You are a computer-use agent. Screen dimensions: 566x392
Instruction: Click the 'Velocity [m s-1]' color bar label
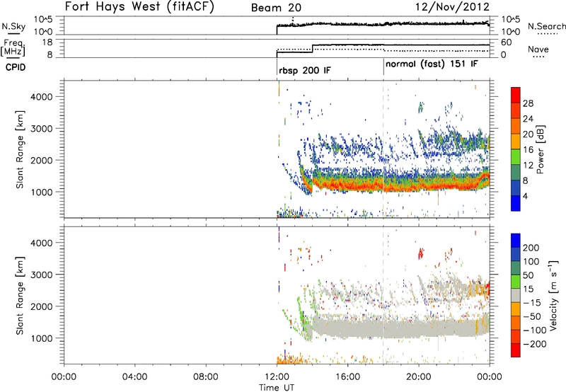(x=553, y=295)
